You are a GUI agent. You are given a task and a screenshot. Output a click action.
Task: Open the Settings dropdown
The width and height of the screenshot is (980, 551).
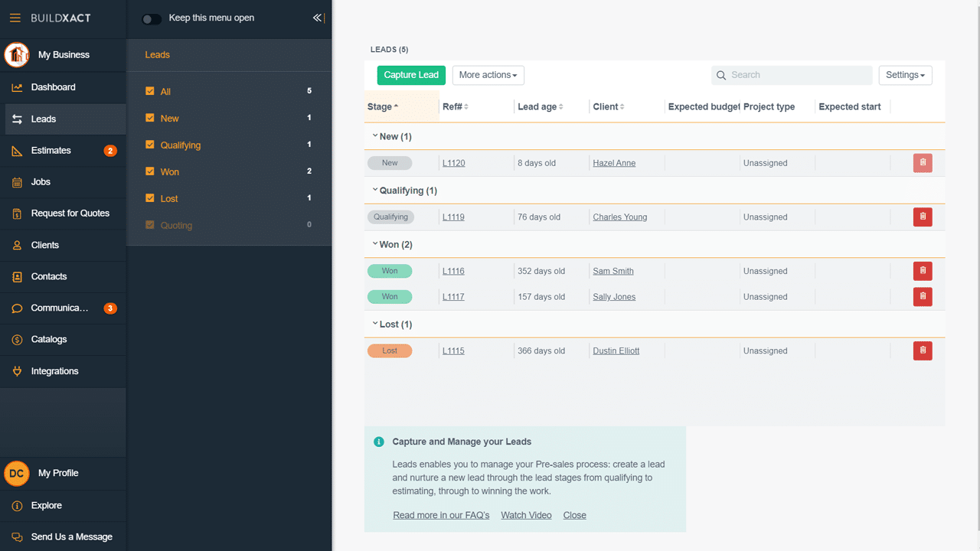pyautogui.click(x=905, y=75)
